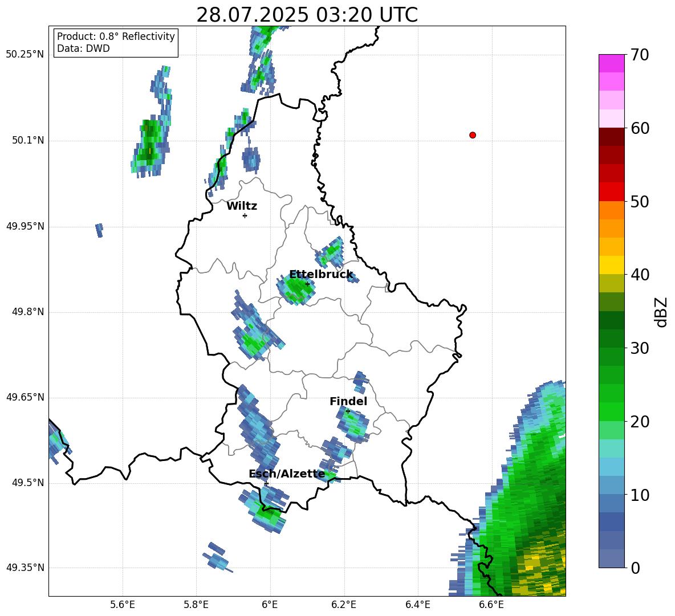
Task: Click the 30 value on the colorbar
Action: [x=640, y=348]
